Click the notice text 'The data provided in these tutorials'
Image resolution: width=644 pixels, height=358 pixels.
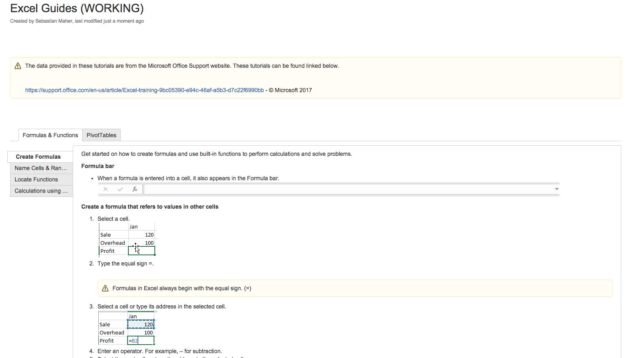click(182, 66)
